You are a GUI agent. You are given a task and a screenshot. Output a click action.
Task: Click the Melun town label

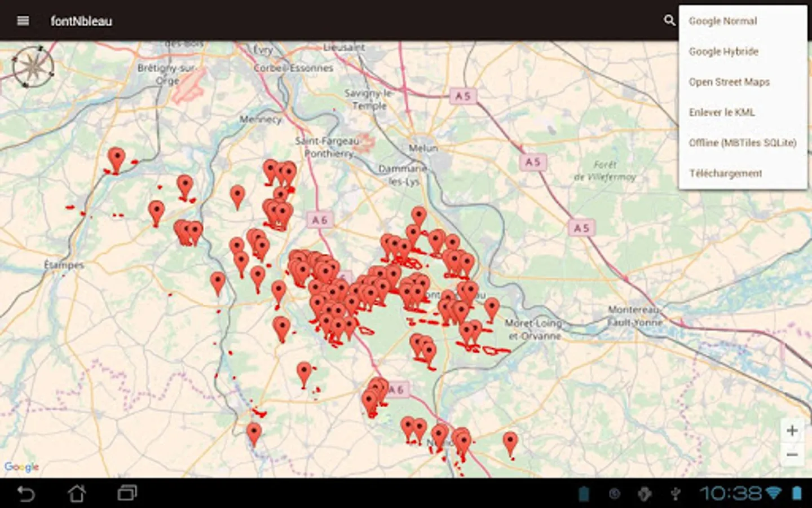click(x=423, y=148)
